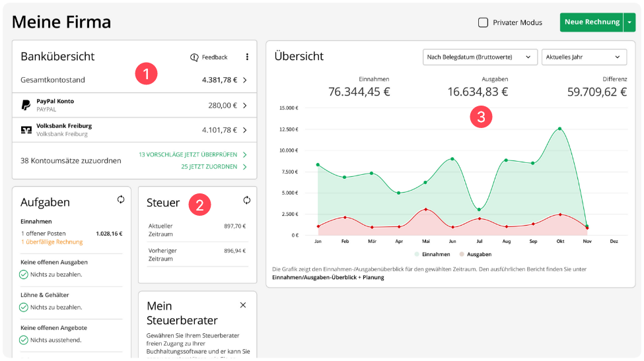Click checkmark icon under Löhne & Gehälter

[24, 308]
